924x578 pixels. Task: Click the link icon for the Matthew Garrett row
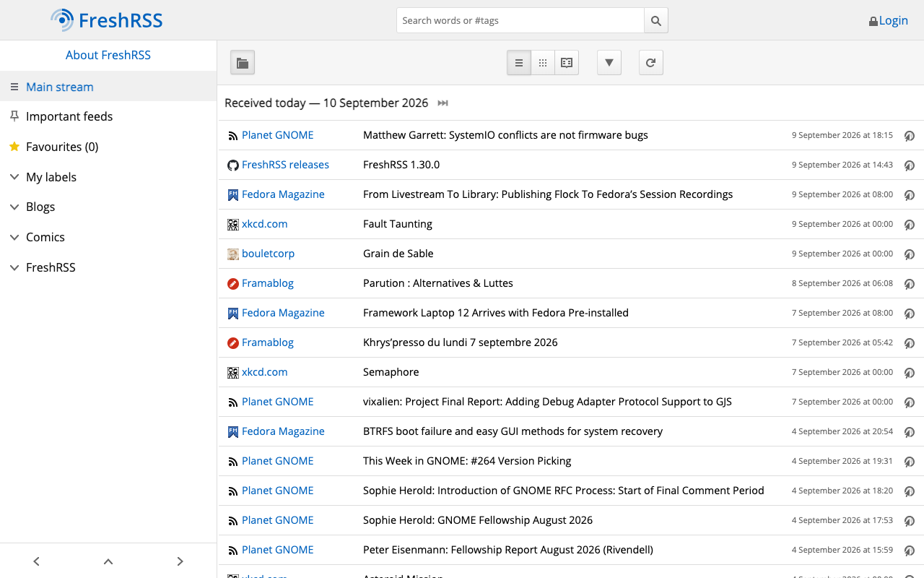(910, 136)
